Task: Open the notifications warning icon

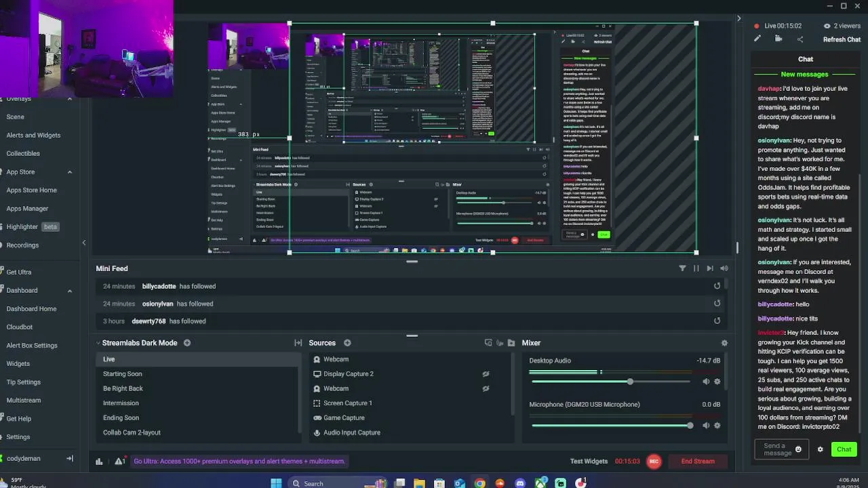Action: pos(119,462)
